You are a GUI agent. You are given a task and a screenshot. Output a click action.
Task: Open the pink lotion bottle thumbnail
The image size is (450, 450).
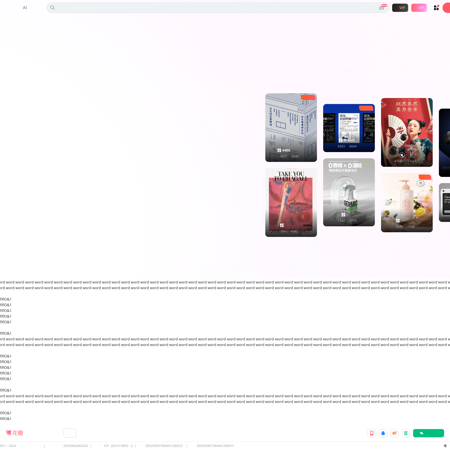tap(407, 203)
